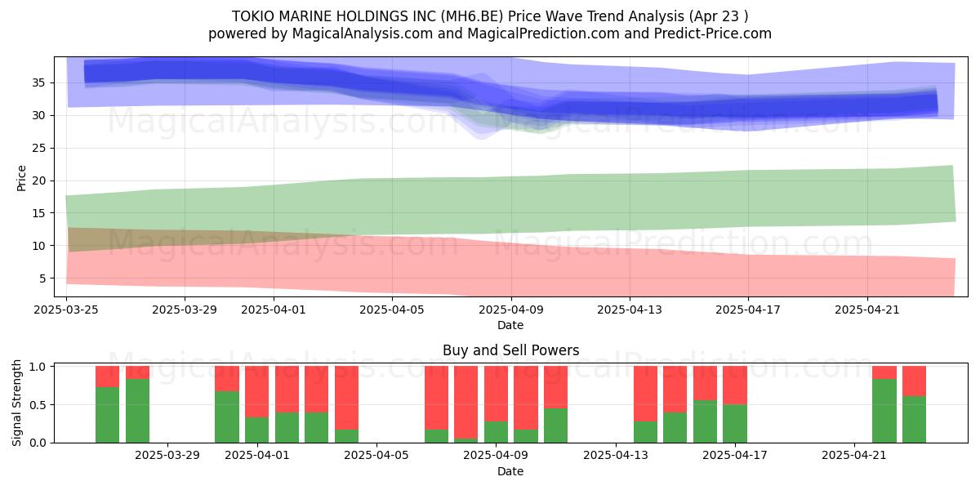The height and width of the screenshot is (490, 980).
Task: Click the 'Buy and Sell Powers' chart title
Action: point(510,350)
